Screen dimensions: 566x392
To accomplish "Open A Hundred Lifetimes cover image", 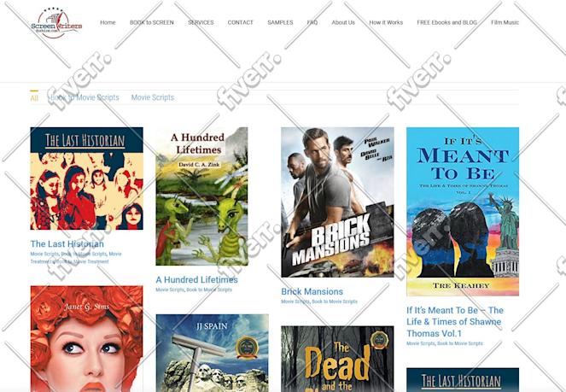I will click(201, 196).
